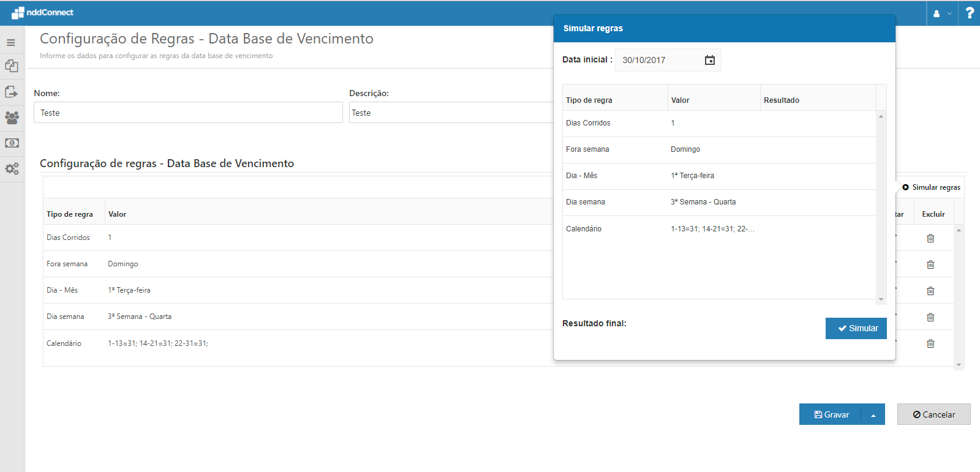Image resolution: width=980 pixels, height=472 pixels.
Task: Click the help question mark icon
Action: click(969, 13)
